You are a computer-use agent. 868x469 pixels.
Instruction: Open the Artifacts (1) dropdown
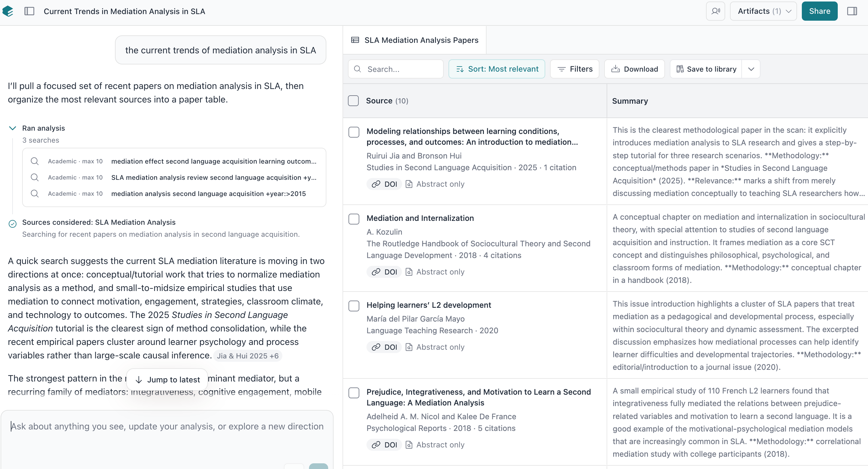pyautogui.click(x=763, y=11)
